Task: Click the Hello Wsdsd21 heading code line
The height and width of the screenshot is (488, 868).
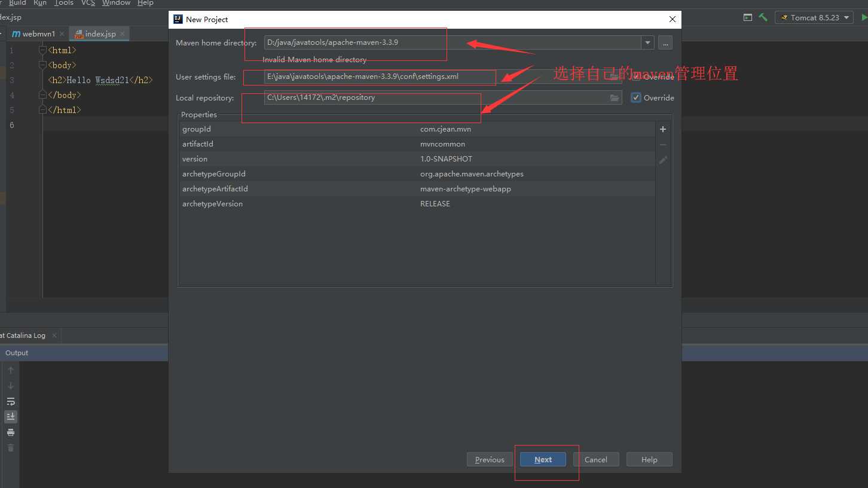Action: click(100, 80)
